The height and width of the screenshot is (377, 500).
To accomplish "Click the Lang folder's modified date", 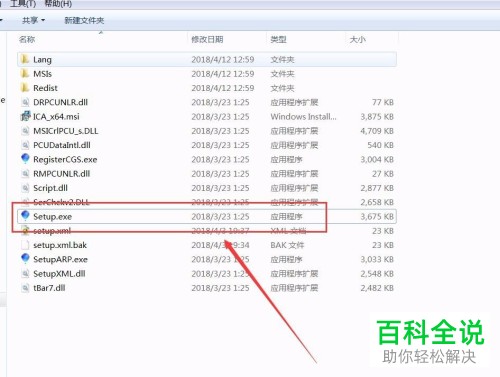I will (x=223, y=59).
